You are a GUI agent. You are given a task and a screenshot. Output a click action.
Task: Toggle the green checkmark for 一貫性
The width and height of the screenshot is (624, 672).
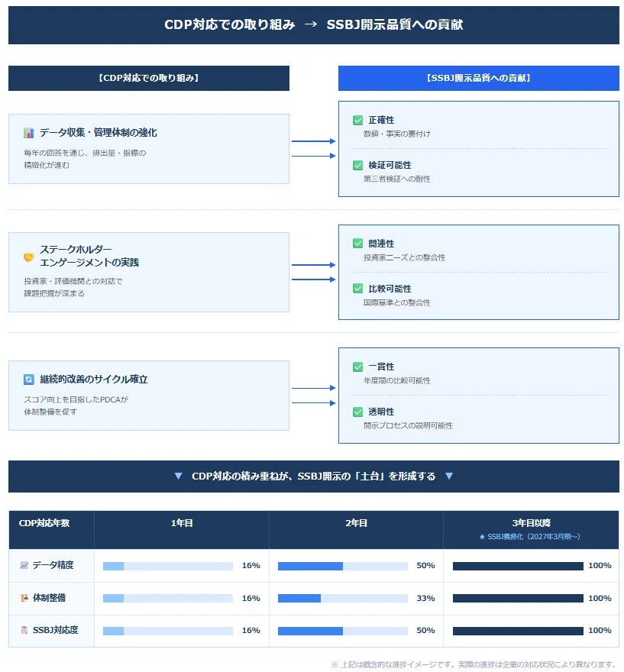(358, 367)
